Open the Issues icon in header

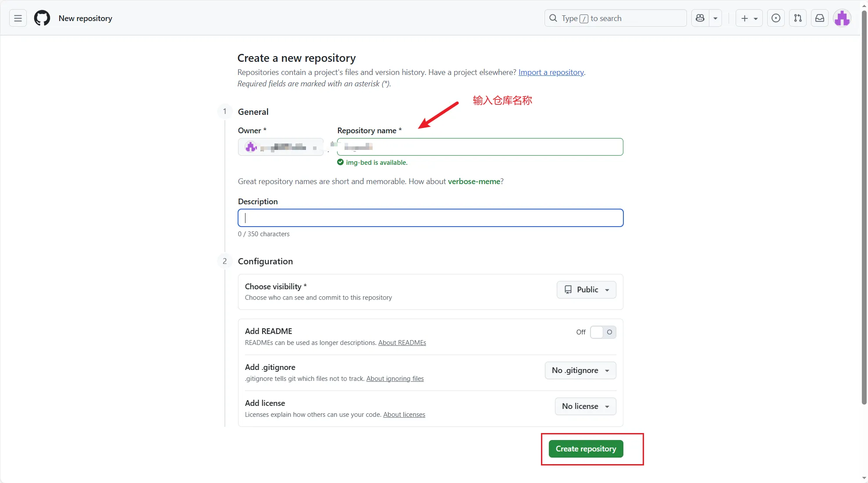pyautogui.click(x=776, y=18)
